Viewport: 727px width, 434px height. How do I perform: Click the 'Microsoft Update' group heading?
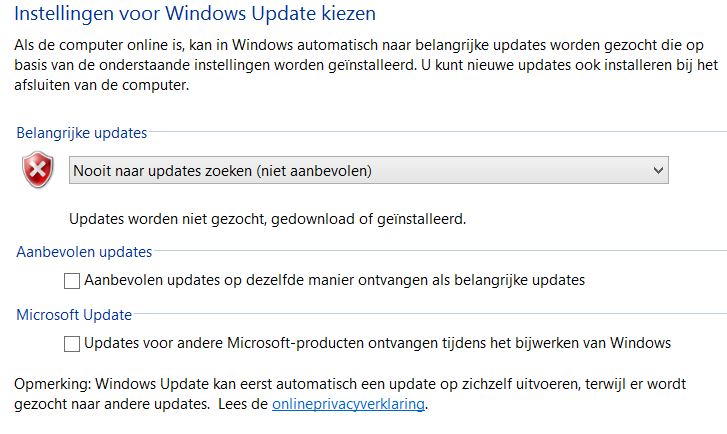click(74, 315)
